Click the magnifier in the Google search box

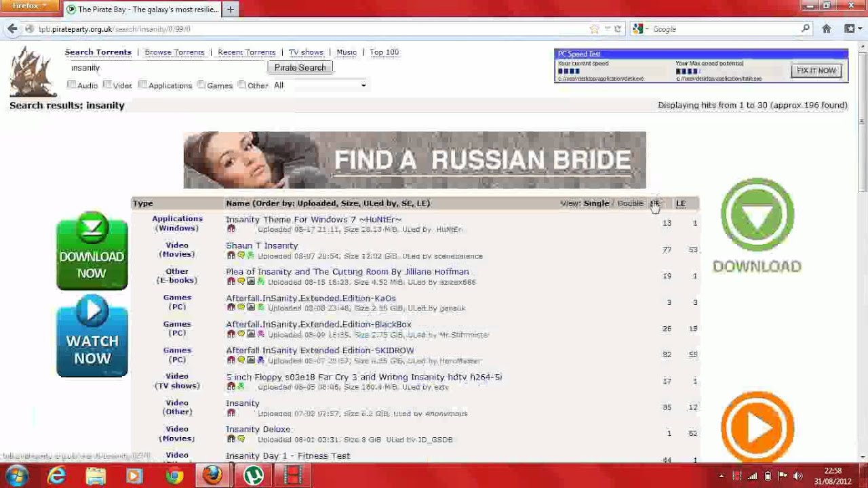[805, 28]
